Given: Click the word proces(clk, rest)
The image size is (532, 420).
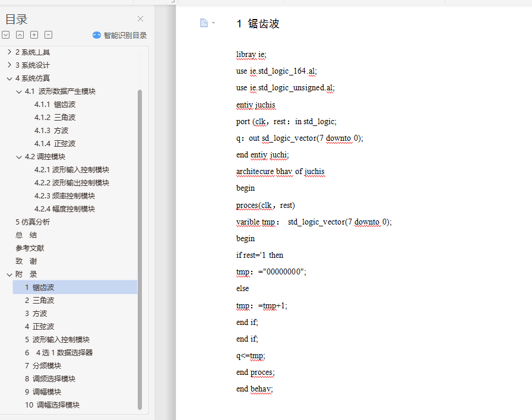Looking at the screenshot, I should point(265,205).
